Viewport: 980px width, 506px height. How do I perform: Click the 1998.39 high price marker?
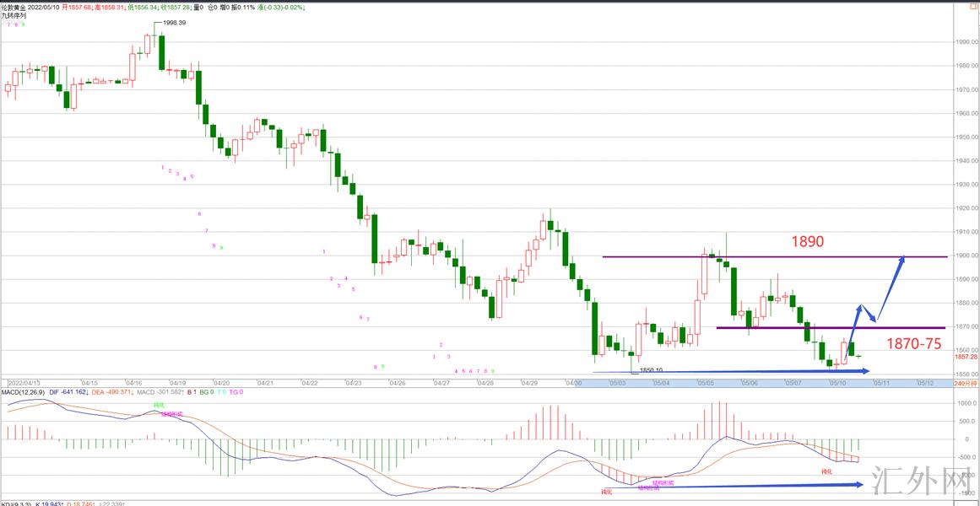click(174, 24)
